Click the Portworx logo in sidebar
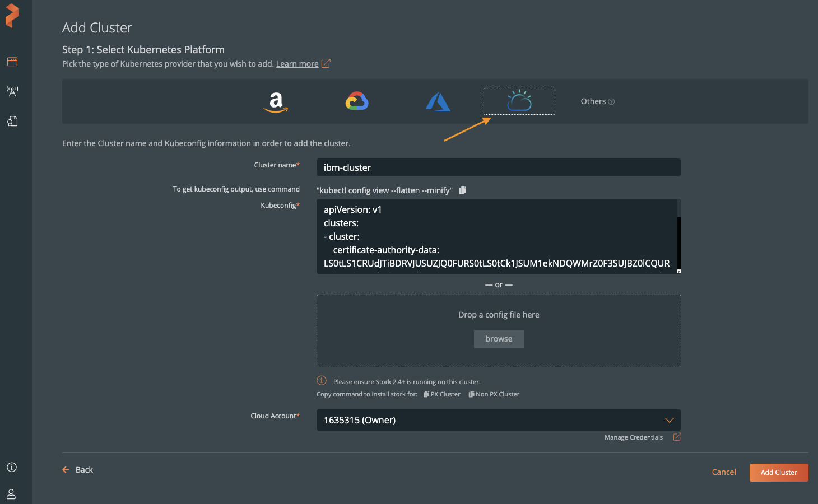818x504 pixels. click(12, 16)
